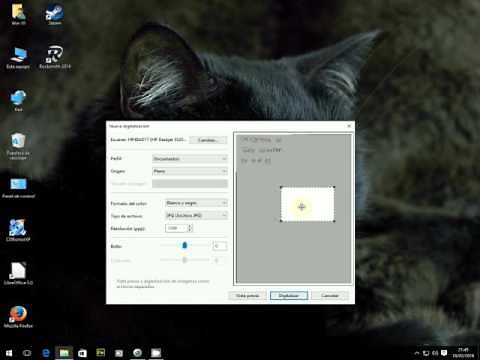The image size is (480, 360).
Task: Open the Windows Start menu
Action: 9,353
